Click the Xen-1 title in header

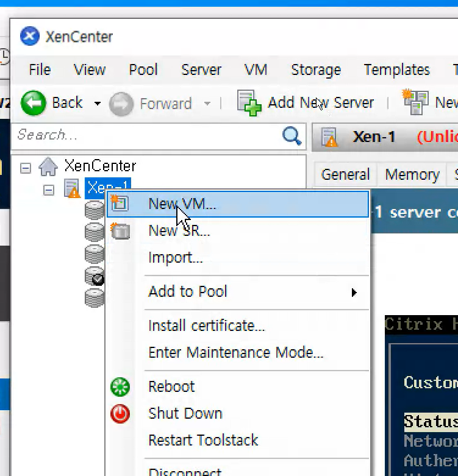click(x=374, y=137)
